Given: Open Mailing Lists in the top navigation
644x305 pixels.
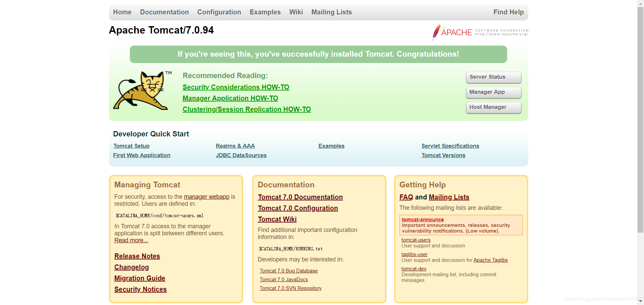Looking at the screenshot, I should [x=331, y=12].
